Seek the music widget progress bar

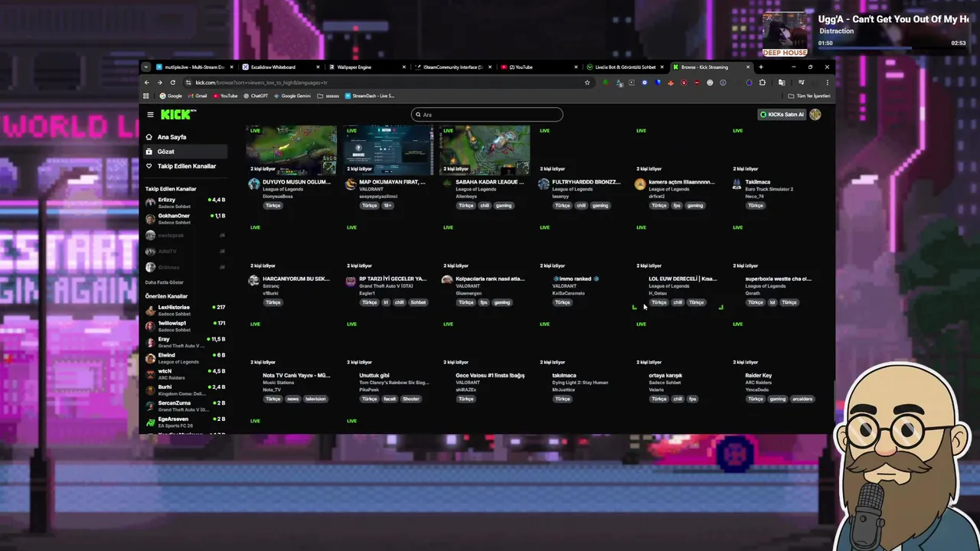coord(892,49)
